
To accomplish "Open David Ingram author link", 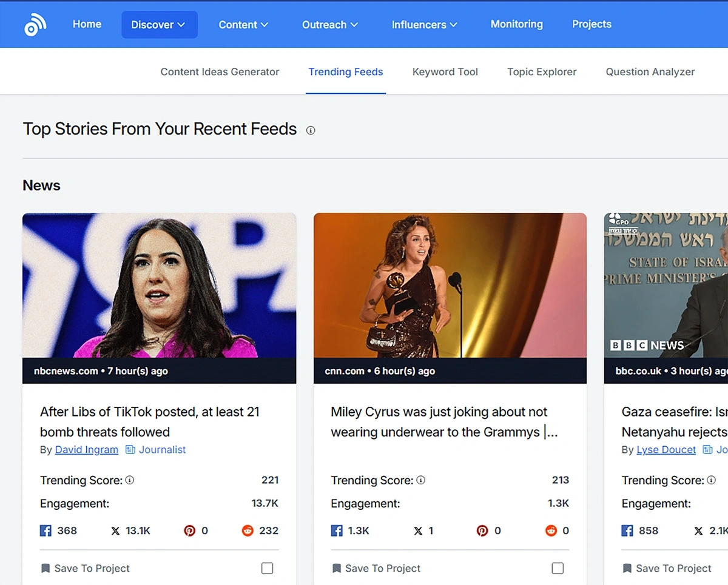I will tap(86, 450).
